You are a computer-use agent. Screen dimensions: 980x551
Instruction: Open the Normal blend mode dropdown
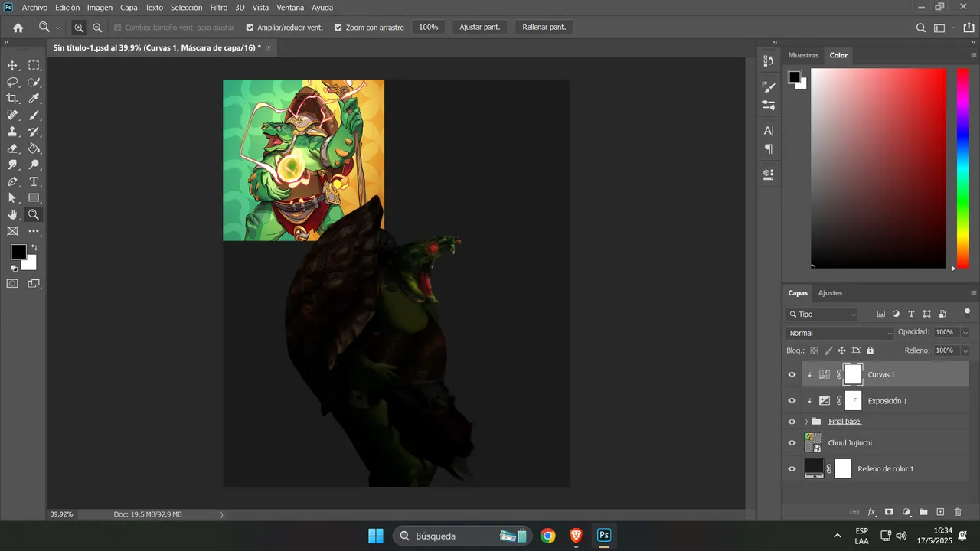point(840,333)
